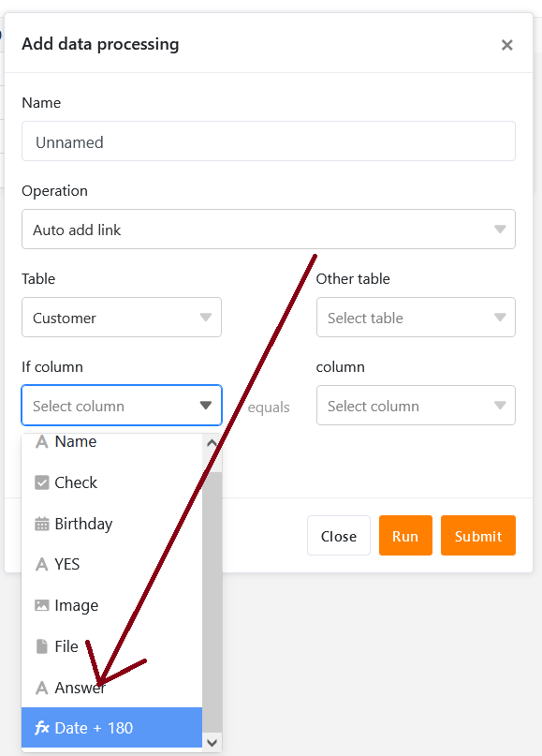Click the file icon beside File option

pos(42,646)
